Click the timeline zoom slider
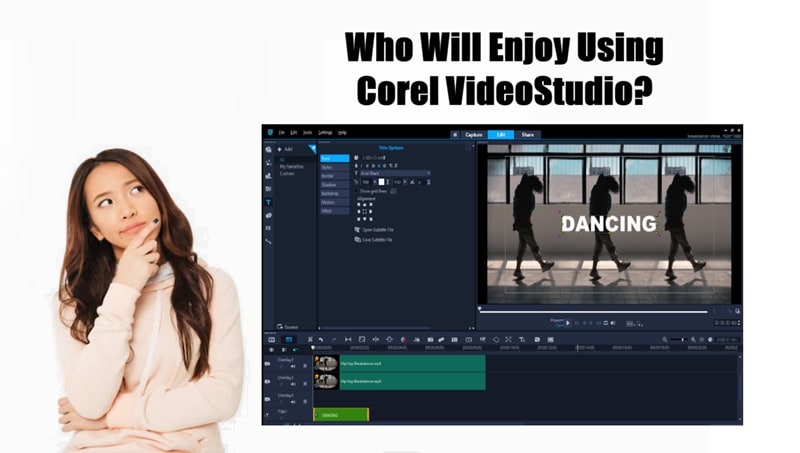Image resolution: width=800 pixels, height=453 pixels. (x=679, y=339)
